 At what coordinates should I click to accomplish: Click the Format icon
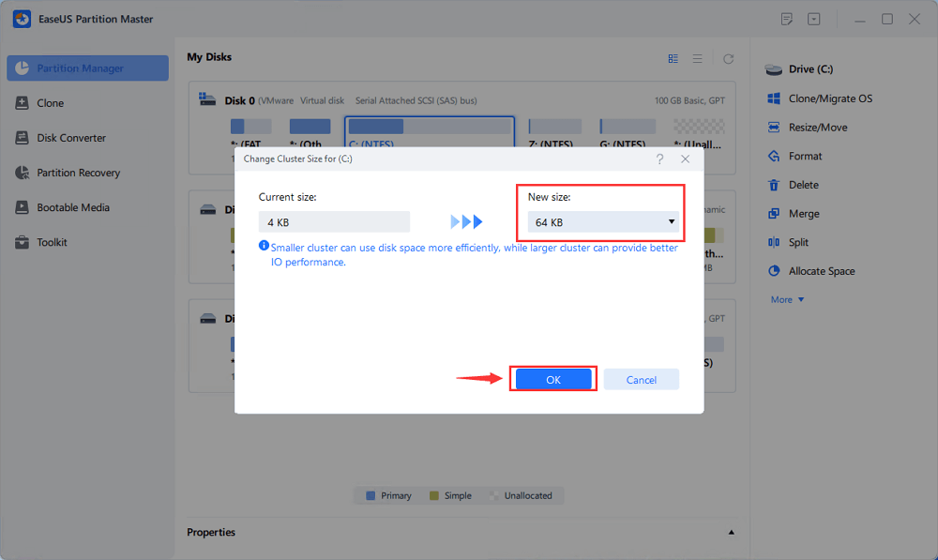coord(774,156)
